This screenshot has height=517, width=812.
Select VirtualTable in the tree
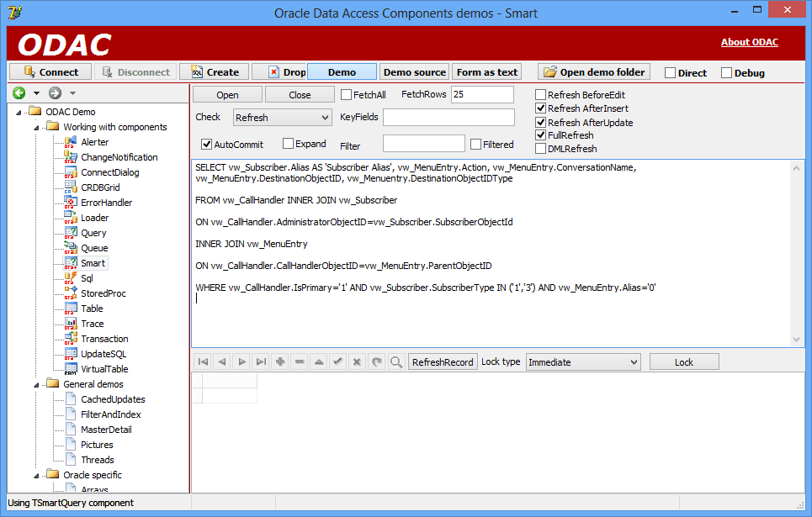(104, 369)
